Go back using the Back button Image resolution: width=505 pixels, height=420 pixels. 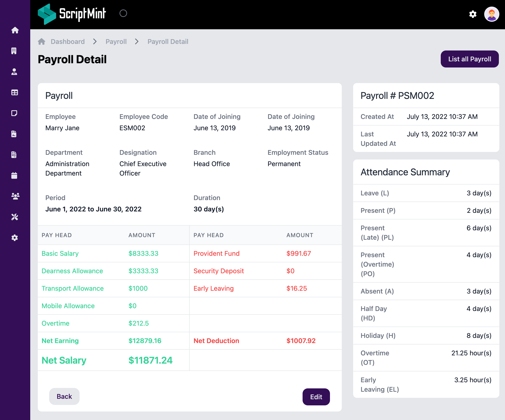click(64, 396)
